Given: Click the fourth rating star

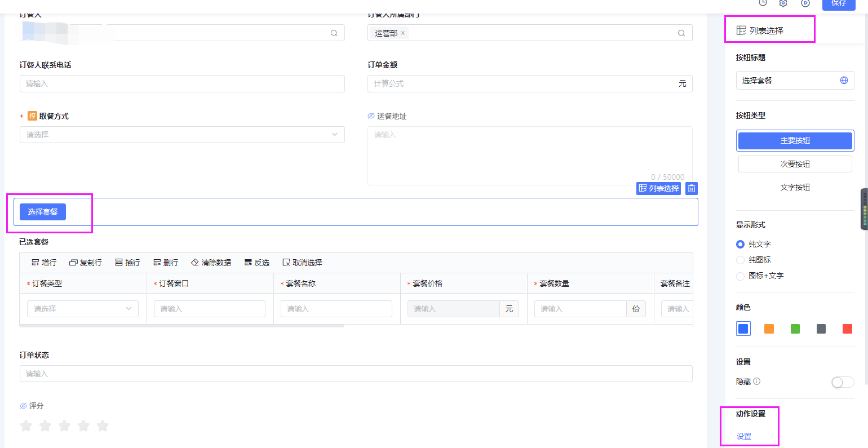Looking at the screenshot, I should click(83, 425).
